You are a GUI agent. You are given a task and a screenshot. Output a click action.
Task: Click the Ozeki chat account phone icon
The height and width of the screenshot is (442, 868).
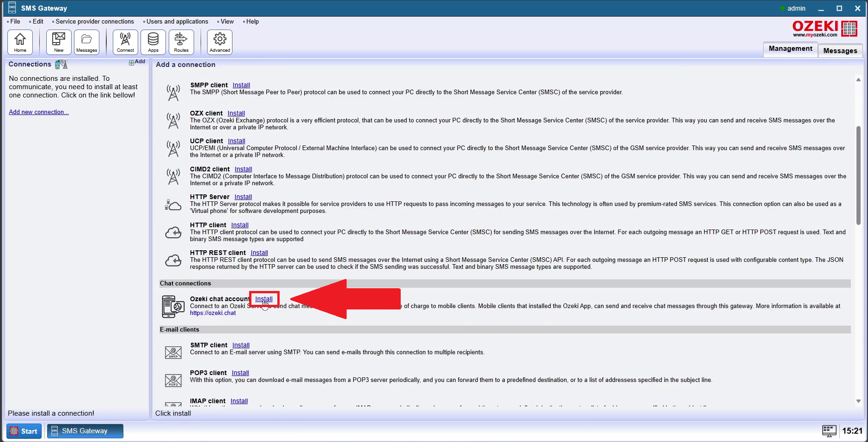click(x=173, y=307)
